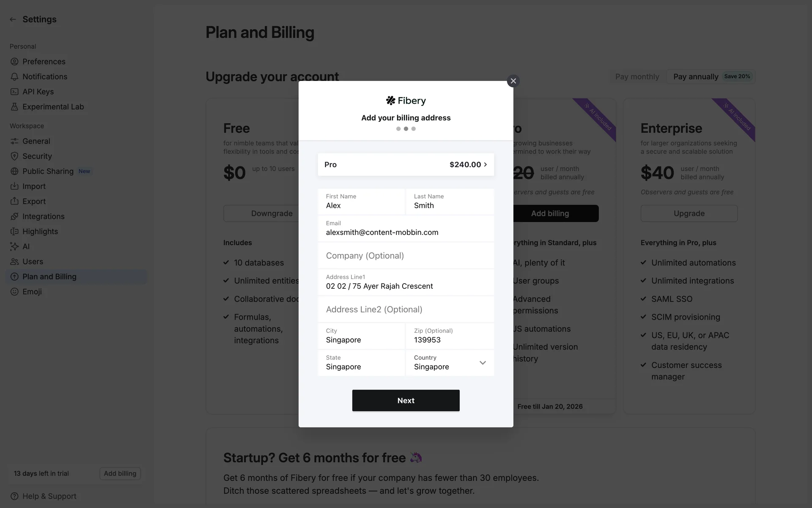Switch to Pay monthly billing
The width and height of the screenshot is (812, 508).
pos(637,77)
